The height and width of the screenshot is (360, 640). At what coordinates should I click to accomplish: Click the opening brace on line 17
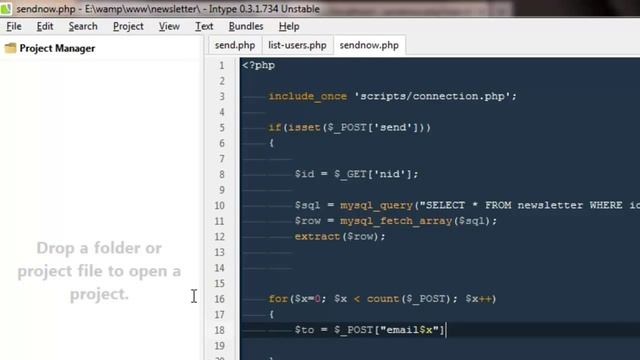(x=271, y=315)
